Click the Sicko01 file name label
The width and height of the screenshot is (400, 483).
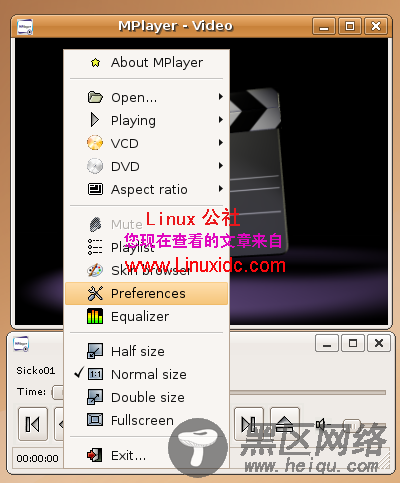[x=36, y=370]
